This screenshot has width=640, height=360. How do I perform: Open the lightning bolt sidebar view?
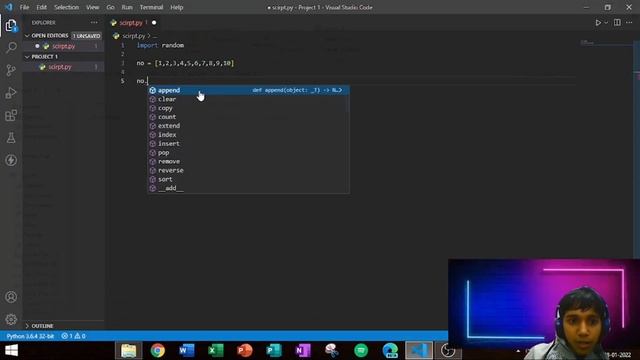[11, 160]
